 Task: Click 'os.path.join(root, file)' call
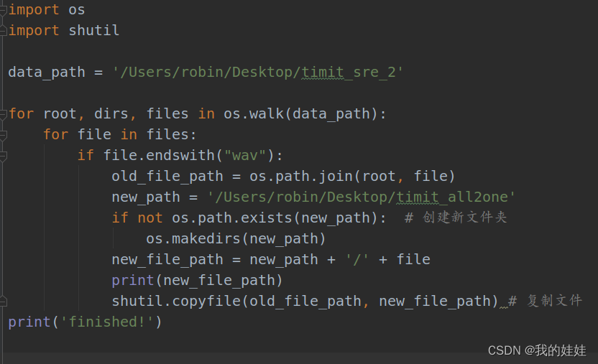point(352,177)
